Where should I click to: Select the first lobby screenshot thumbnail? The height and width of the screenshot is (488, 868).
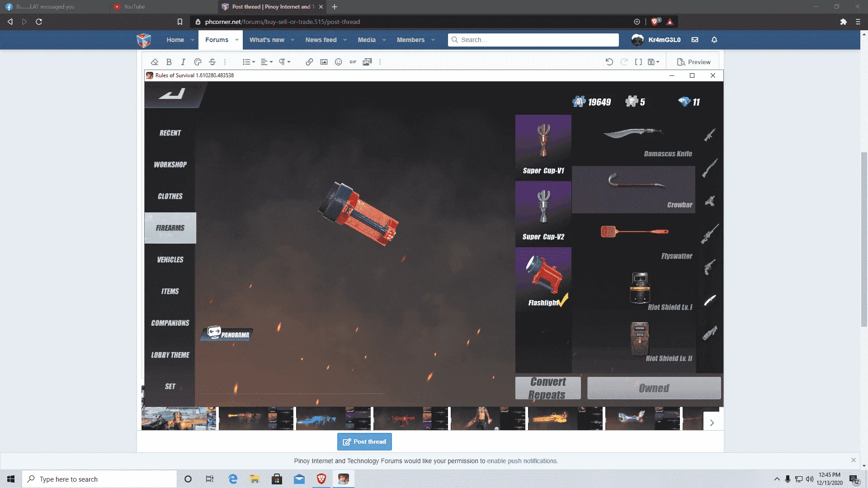[179, 418]
